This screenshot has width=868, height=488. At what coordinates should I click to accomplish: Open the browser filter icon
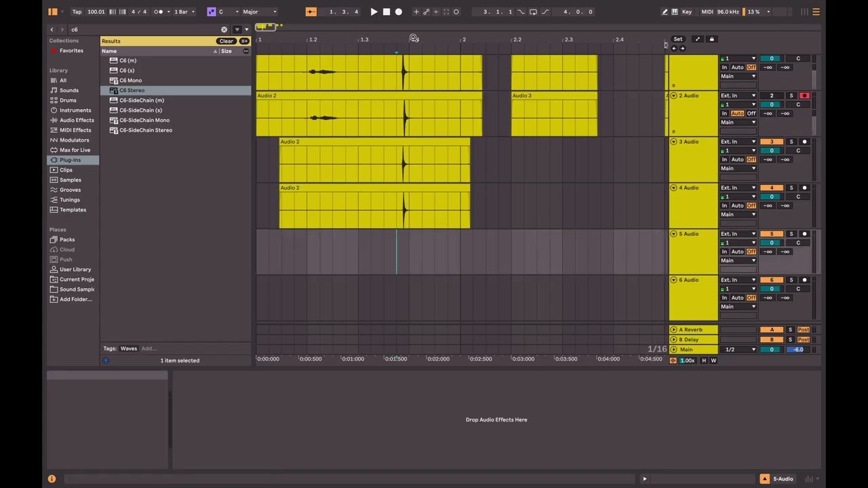point(237,29)
